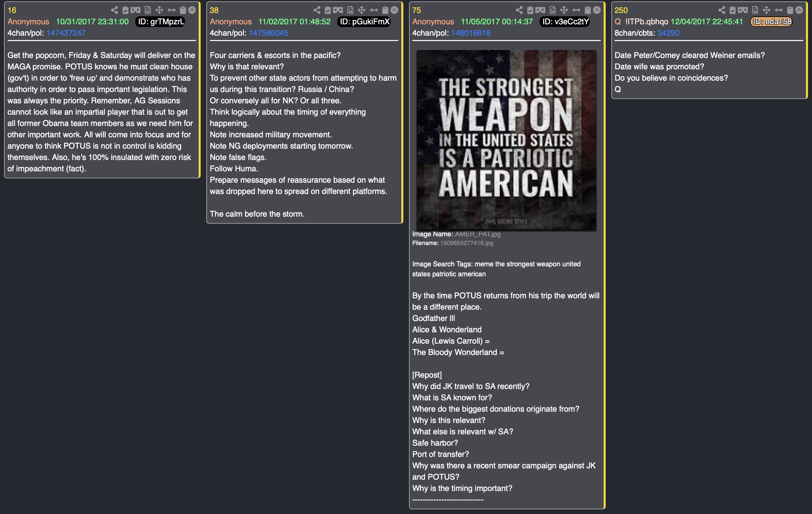Click horizontal double-arrow icon on post 75
The width and height of the screenshot is (812, 514).
pos(577,10)
